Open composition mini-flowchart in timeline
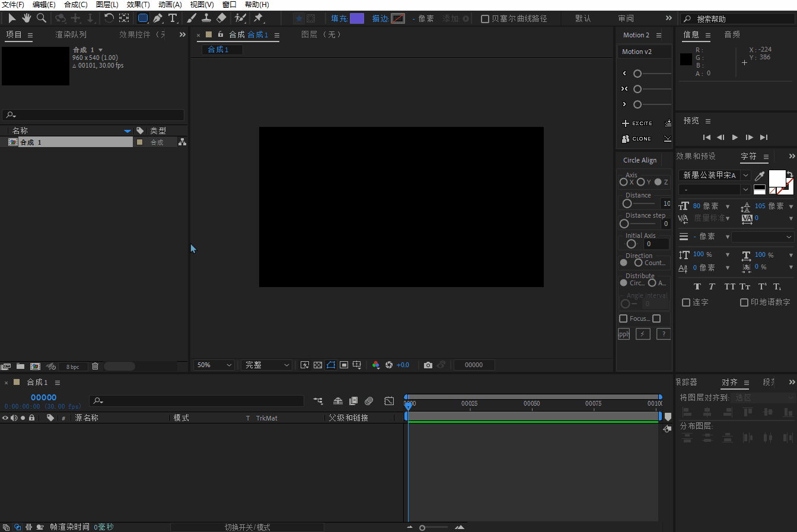 click(318, 402)
